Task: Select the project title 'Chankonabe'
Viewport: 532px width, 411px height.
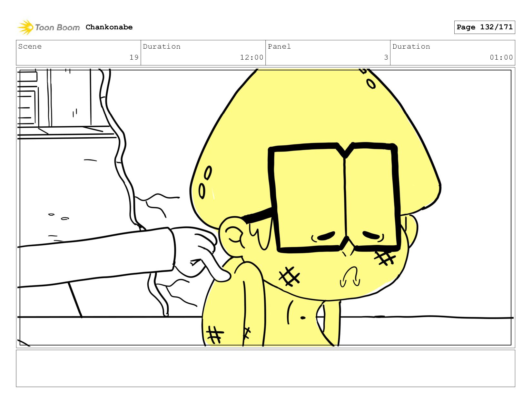Action: tap(109, 27)
